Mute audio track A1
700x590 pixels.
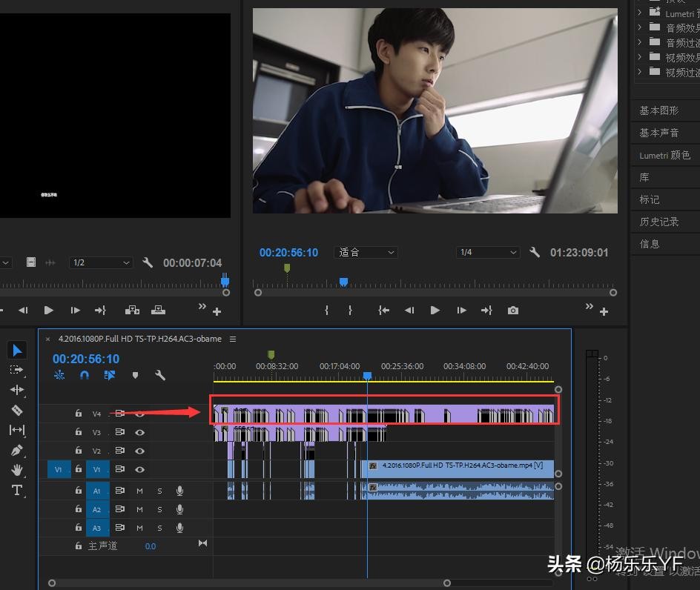(x=139, y=491)
